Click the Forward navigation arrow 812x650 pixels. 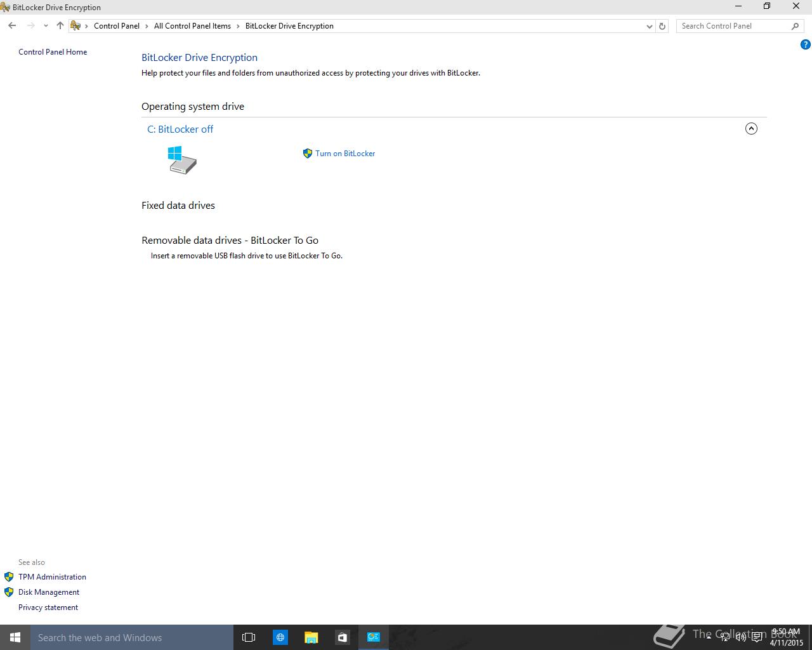30,26
